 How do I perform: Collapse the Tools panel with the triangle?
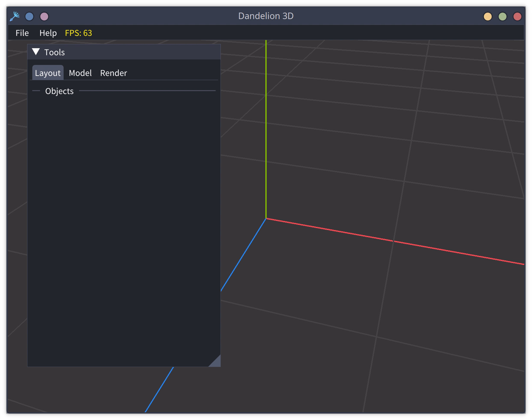[x=36, y=52]
